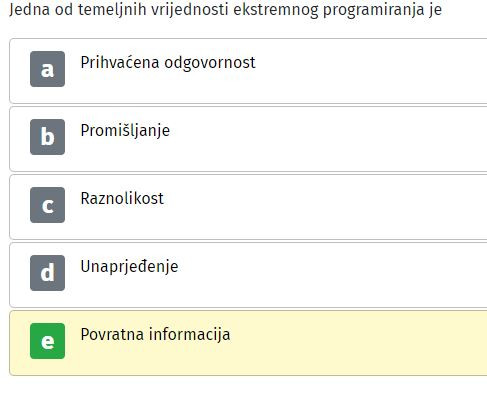
Task: Select the 'Unaprjeđenje' answer text
Action: pos(129,267)
